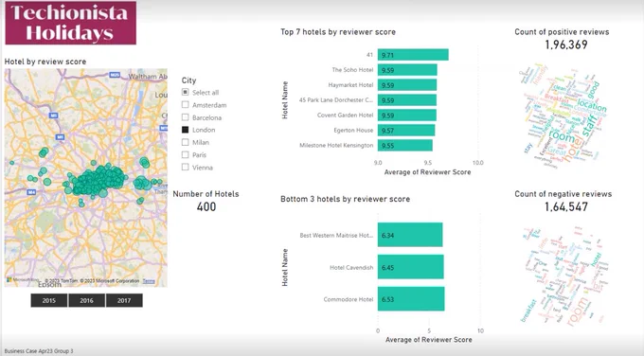
Task: Check the Select all city checkbox
Action: pyautogui.click(x=186, y=93)
